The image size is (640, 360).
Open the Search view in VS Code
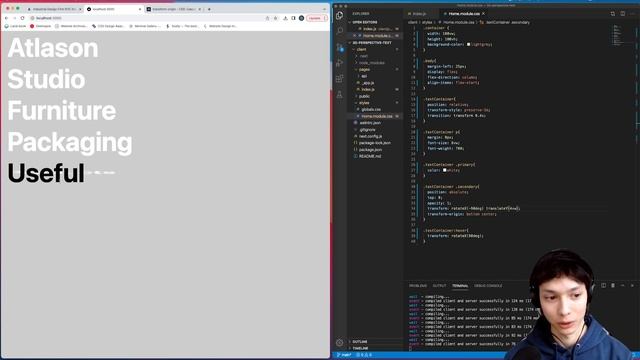coord(340,31)
